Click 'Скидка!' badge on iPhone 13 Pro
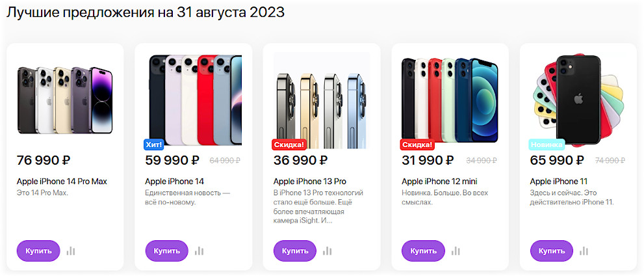This screenshot has height=276, width=644. click(x=289, y=145)
